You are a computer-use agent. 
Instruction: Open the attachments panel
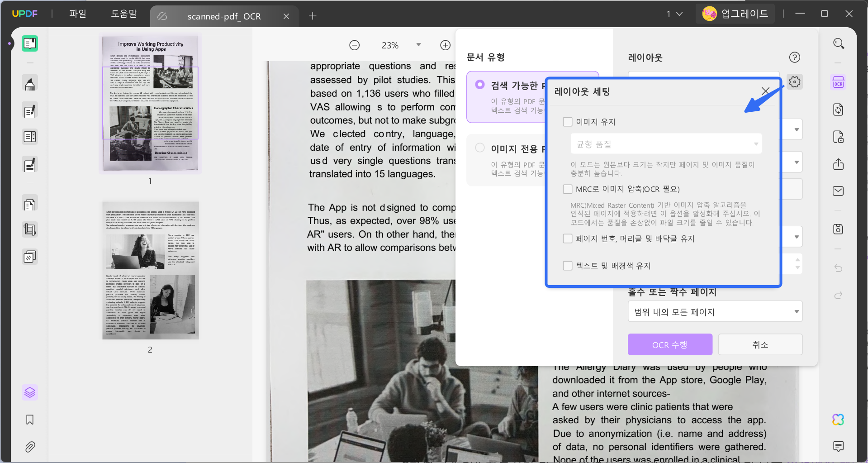(29, 447)
